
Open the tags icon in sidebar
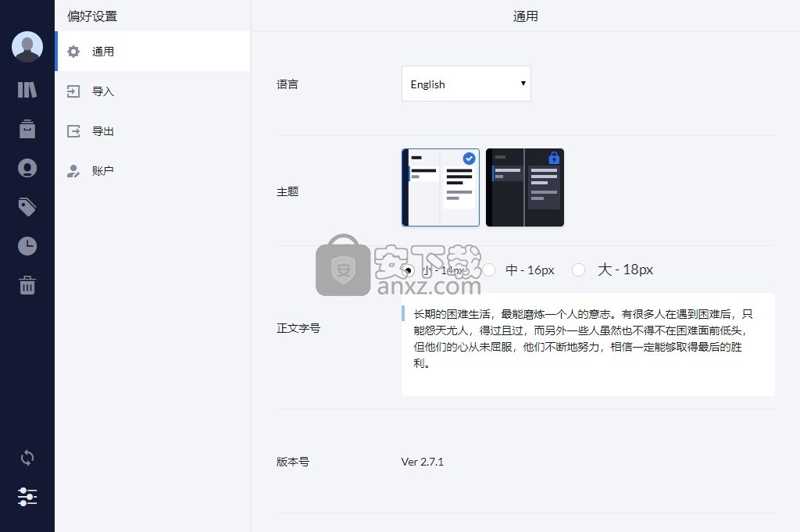(x=27, y=206)
